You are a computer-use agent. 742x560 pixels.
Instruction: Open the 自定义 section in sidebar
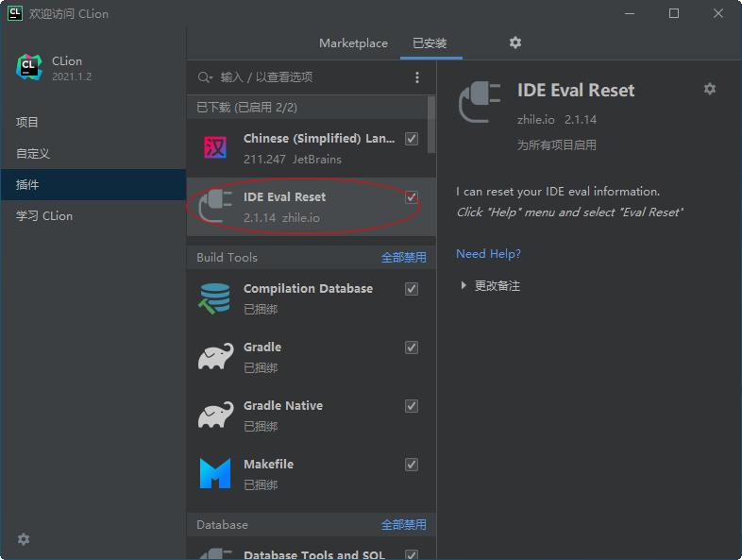[x=33, y=153]
